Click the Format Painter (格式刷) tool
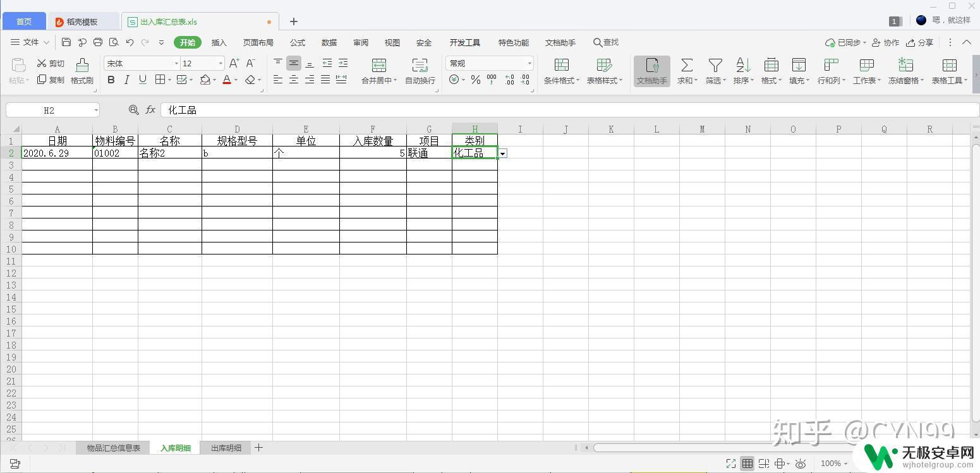 [82, 71]
